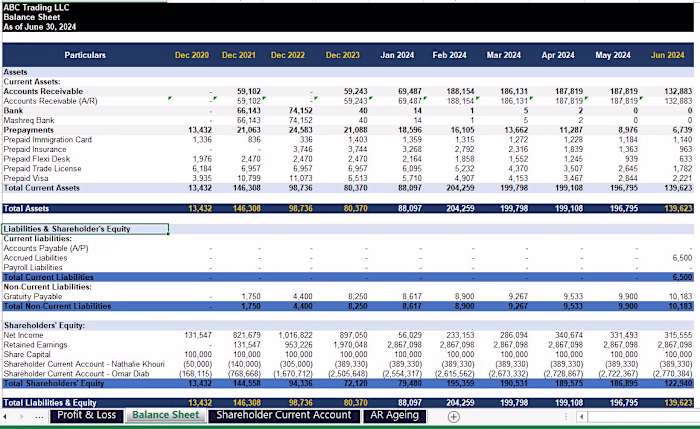The image size is (700, 429).
Task: Select 'Prepaid Immigration Card' row label
Action: pyautogui.click(x=47, y=140)
